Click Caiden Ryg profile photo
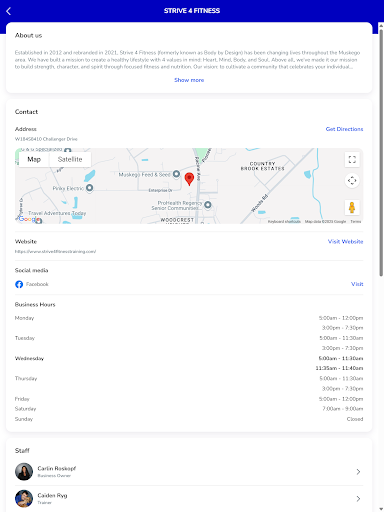Screen dimensions: 384x512 [x=24, y=499]
